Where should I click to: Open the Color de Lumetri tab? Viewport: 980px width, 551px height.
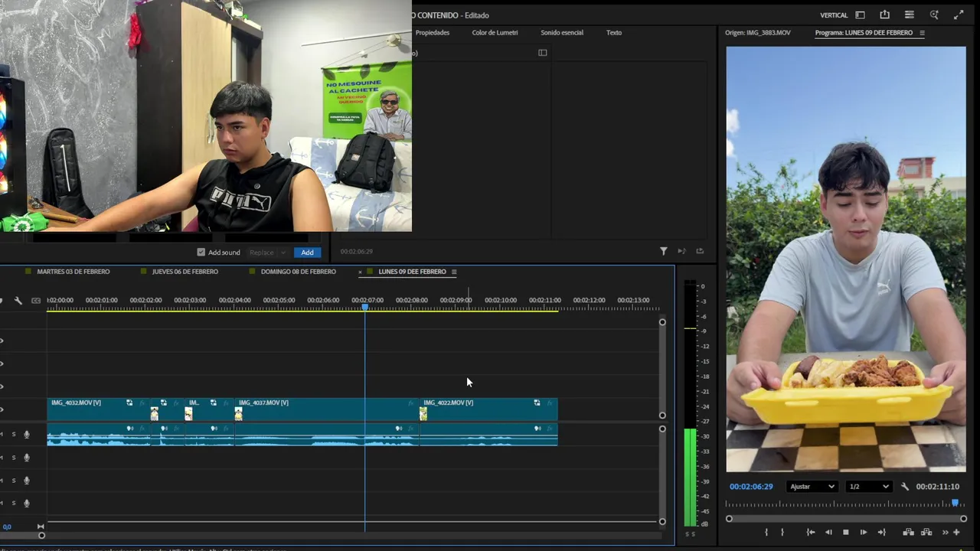pos(495,33)
